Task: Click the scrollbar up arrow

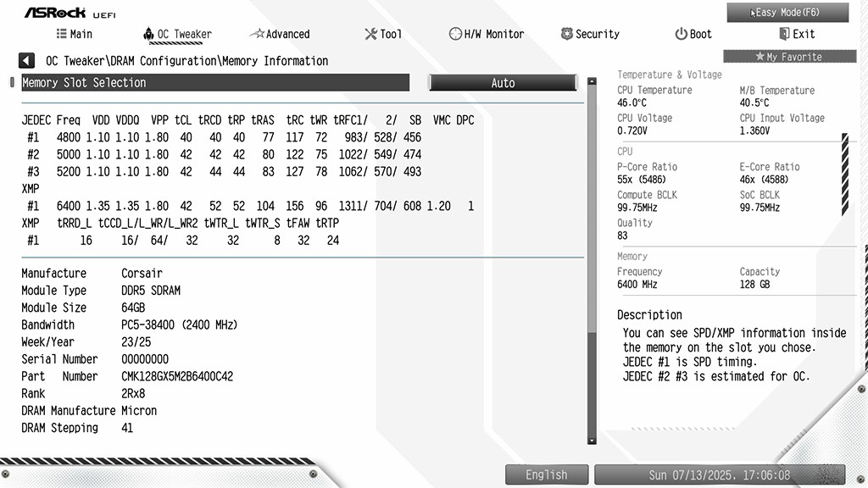Action: pyautogui.click(x=592, y=82)
